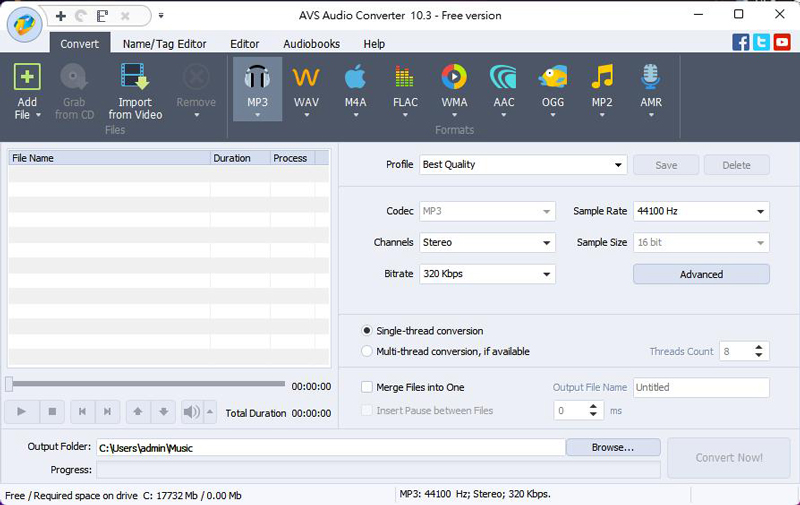This screenshot has height=505, width=800.
Task: Move selected file down in list
Action: click(x=163, y=412)
